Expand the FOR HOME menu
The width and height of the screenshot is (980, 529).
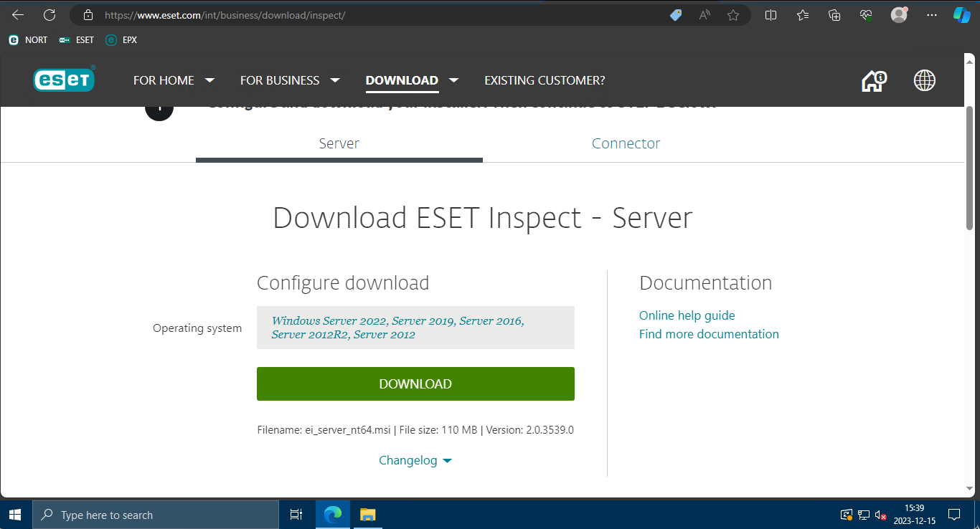tap(174, 80)
